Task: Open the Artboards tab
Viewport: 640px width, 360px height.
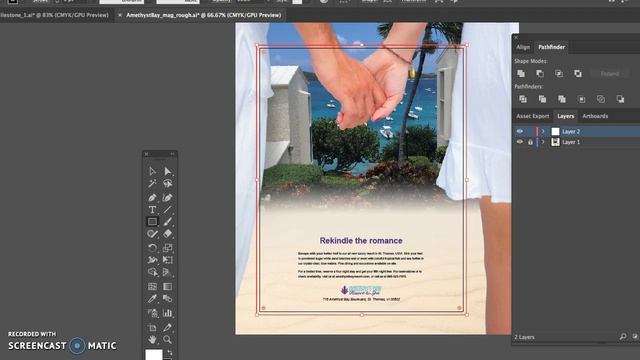Action: click(x=595, y=116)
